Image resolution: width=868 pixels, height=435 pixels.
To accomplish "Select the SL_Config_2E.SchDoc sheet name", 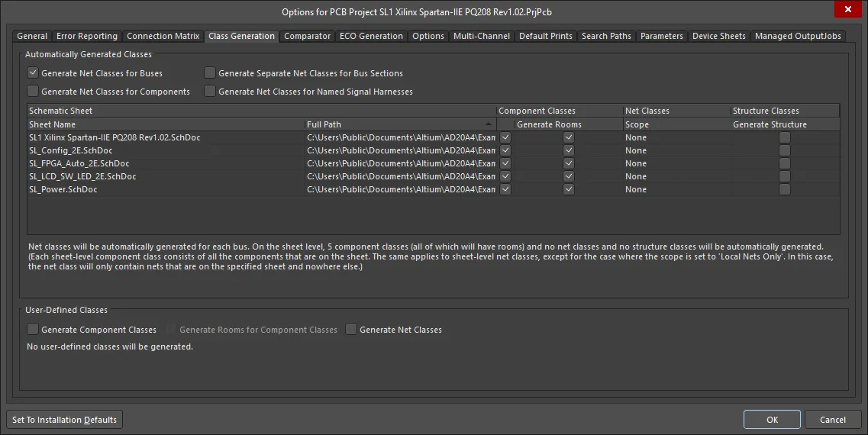I will (x=71, y=150).
